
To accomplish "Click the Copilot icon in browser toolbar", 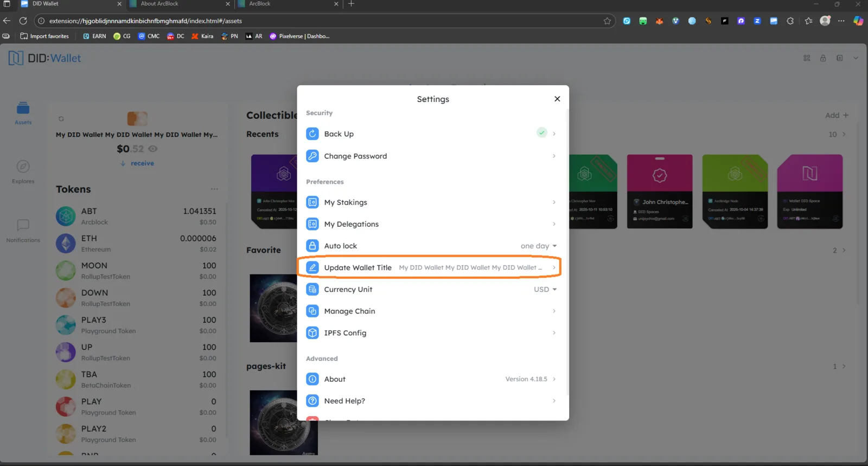I will [x=858, y=21].
